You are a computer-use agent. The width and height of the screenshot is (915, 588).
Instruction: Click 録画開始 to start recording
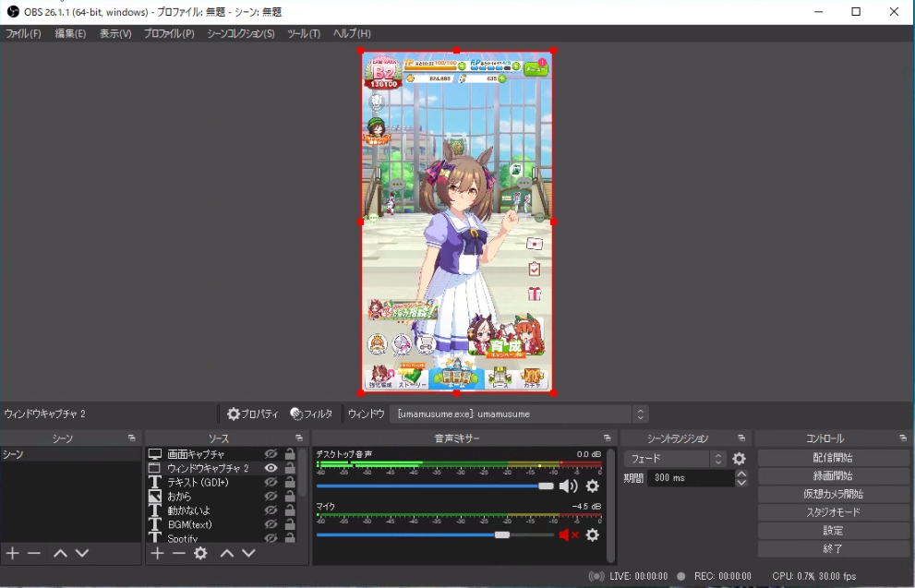(x=834, y=476)
